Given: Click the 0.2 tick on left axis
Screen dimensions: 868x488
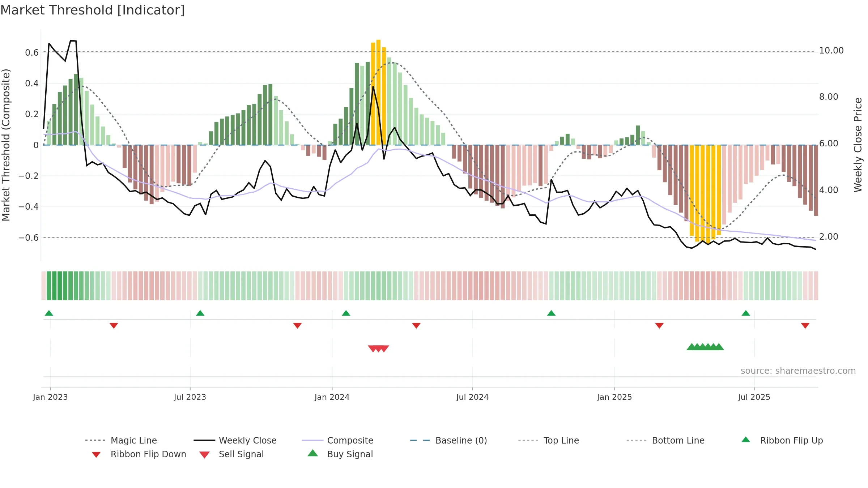Looking at the screenshot, I should tap(32, 114).
